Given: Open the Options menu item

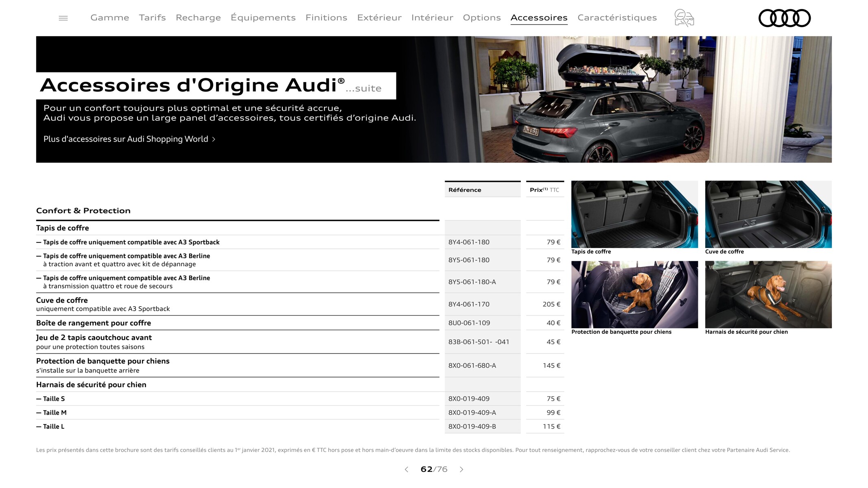Looking at the screenshot, I should click(x=482, y=16).
